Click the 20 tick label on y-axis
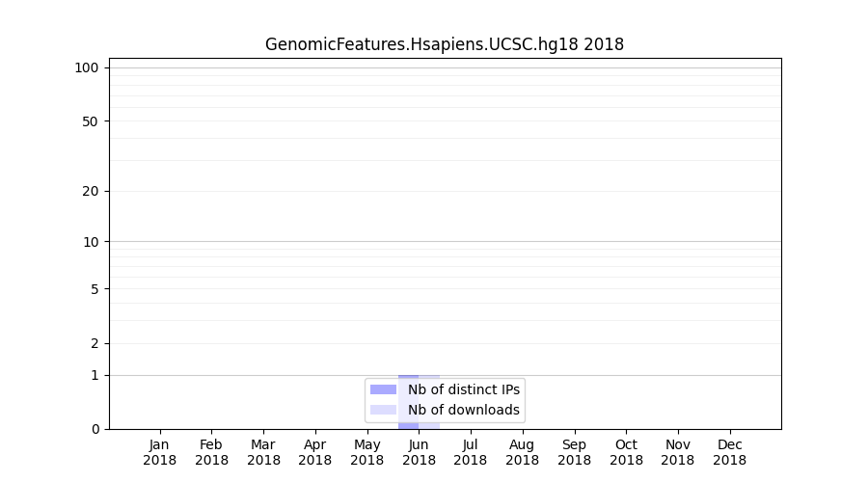 click(x=90, y=191)
